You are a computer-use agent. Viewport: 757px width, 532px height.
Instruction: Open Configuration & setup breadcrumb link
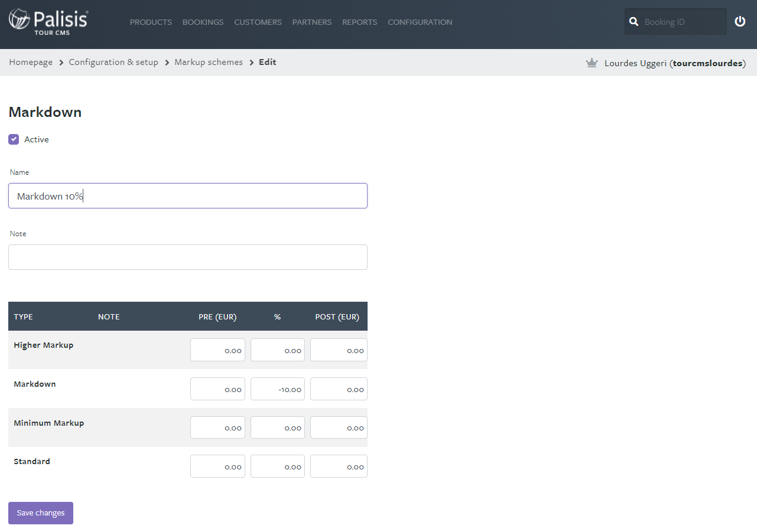[x=113, y=62]
